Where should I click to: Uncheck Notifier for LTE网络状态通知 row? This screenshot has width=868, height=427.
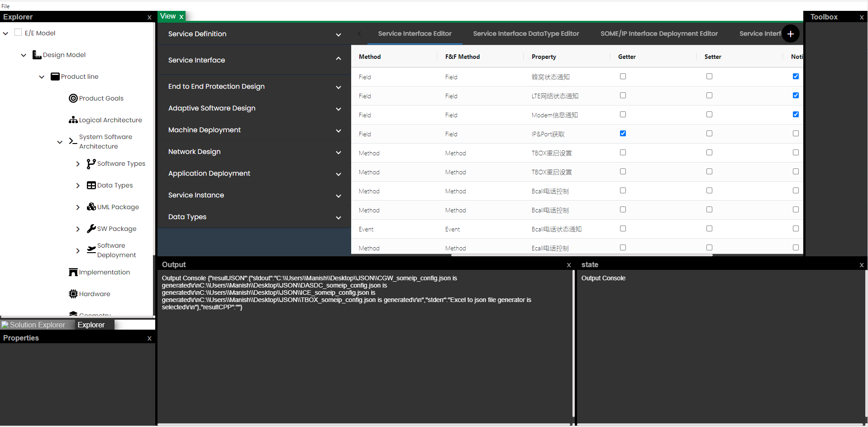[796, 96]
